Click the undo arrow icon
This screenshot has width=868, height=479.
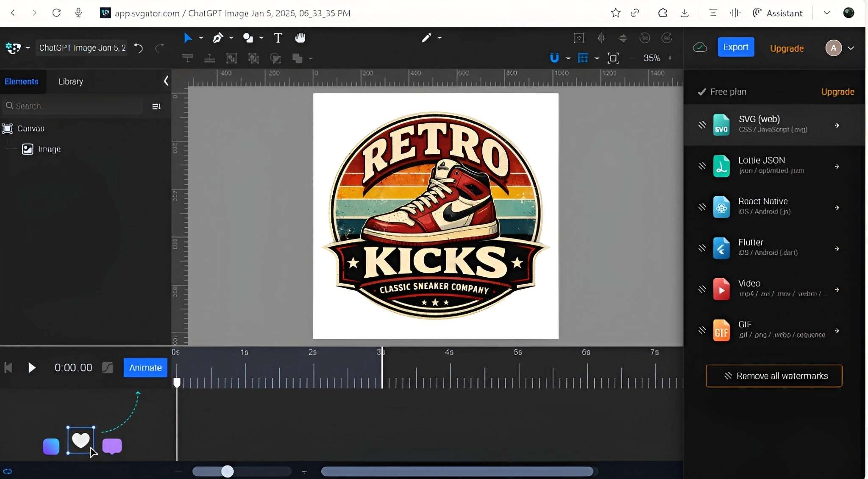139,48
